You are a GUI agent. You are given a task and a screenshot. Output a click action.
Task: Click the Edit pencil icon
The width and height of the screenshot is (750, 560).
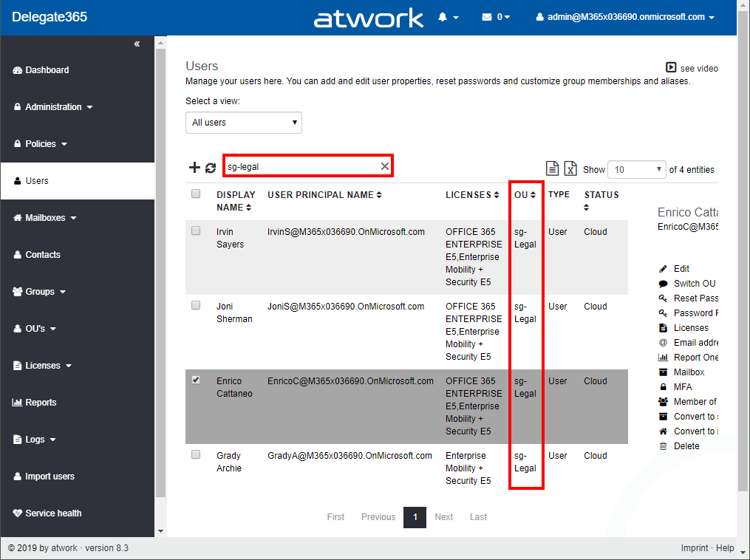tap(663, 269)
